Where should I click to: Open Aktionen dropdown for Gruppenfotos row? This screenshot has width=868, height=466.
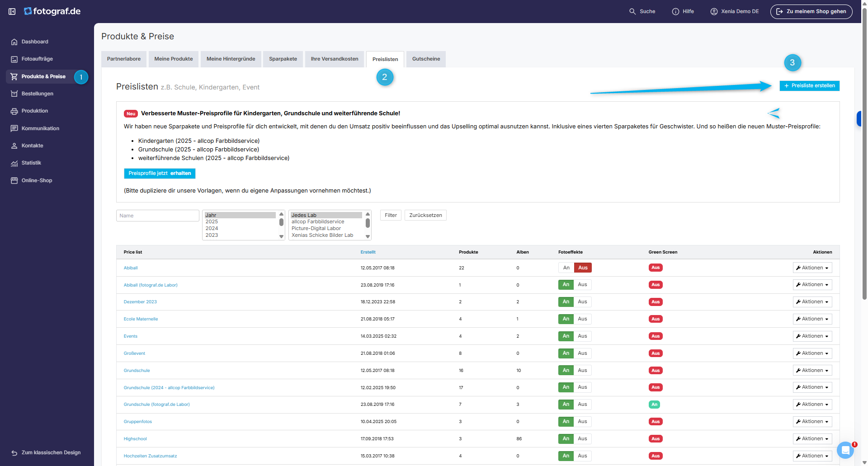[812, 422]
